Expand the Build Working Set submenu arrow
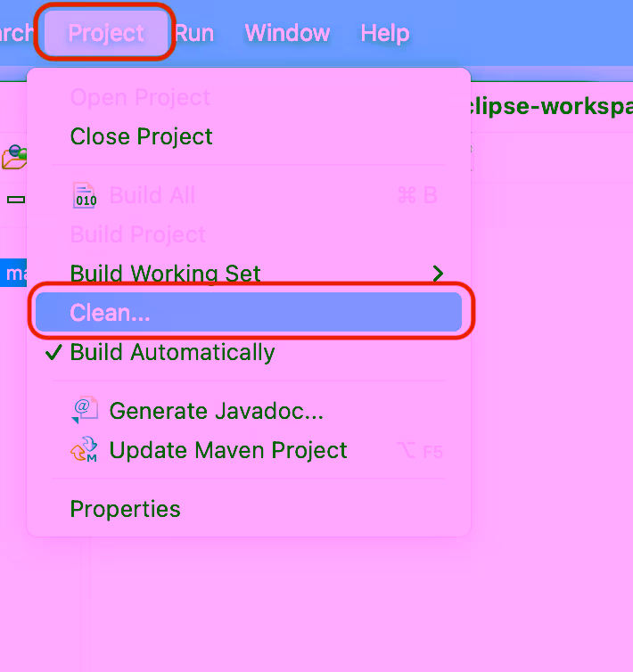 (x=438, y=274)
